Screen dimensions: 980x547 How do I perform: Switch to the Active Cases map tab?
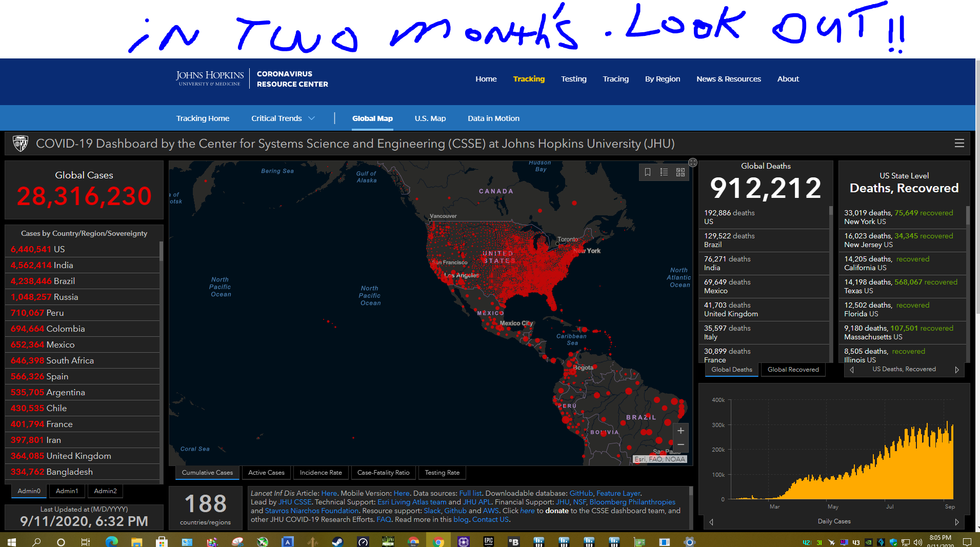tap(266, 473)
